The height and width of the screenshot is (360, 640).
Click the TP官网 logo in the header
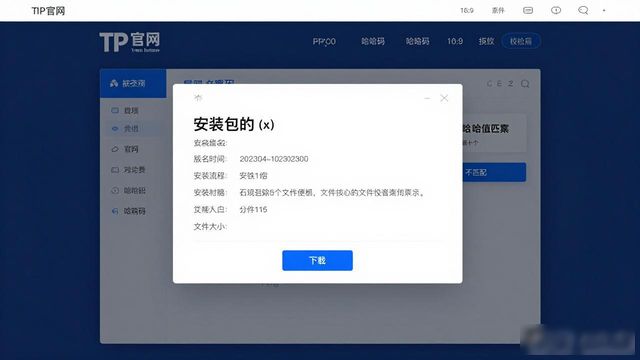point(130,42)
